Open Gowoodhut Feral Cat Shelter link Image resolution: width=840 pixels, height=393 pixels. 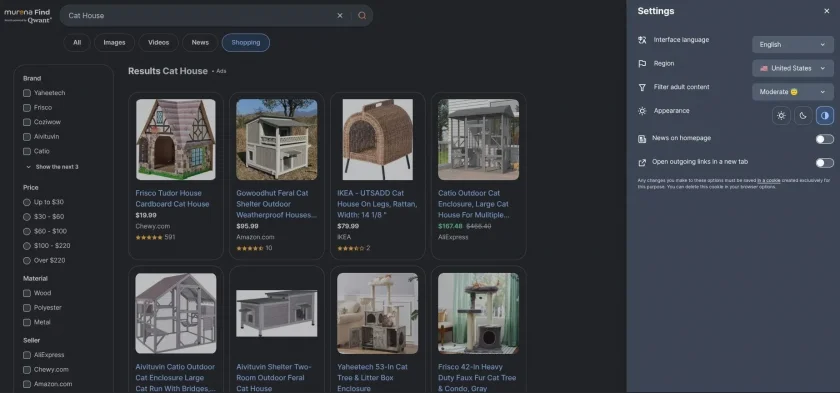click(x=276, y=204)
